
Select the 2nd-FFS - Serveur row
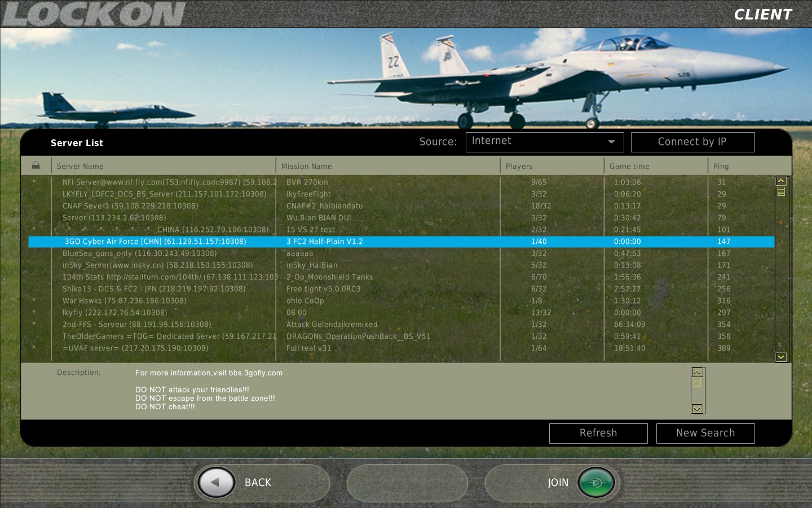pos(401,325)
